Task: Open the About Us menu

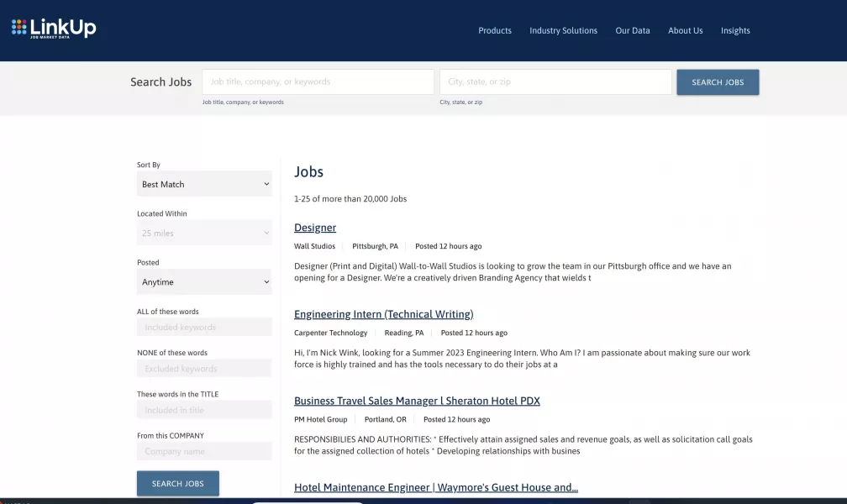Action: [685, 31]
